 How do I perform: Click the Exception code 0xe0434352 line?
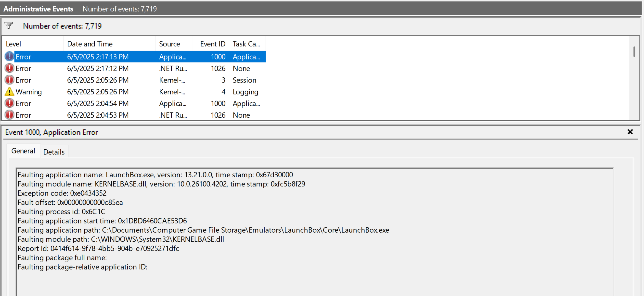[62, 193]
